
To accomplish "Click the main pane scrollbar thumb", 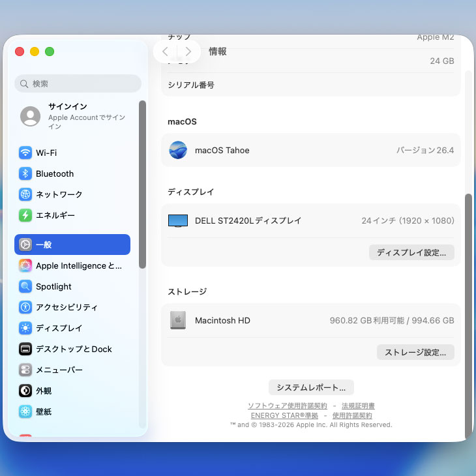I will 468,316.
